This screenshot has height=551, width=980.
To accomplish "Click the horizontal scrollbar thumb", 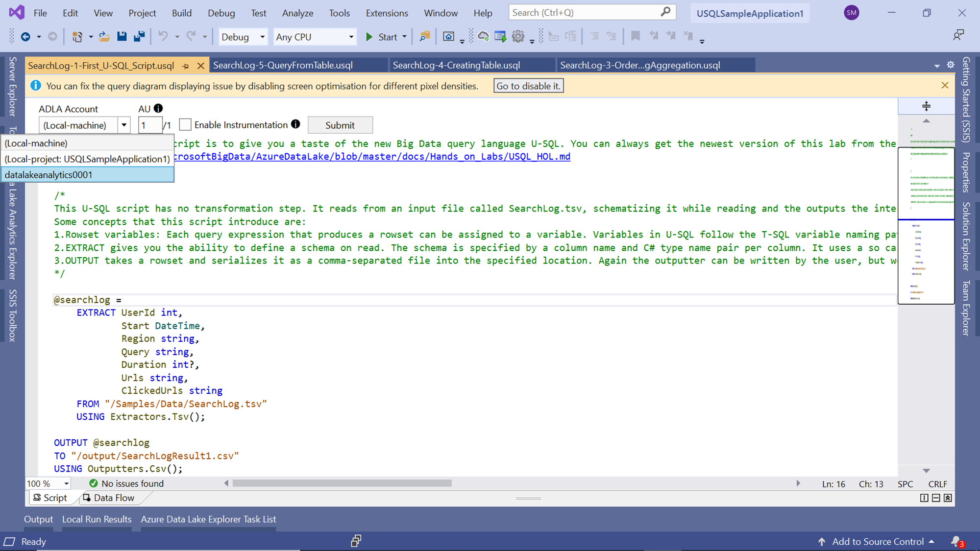I will [342, 483].
